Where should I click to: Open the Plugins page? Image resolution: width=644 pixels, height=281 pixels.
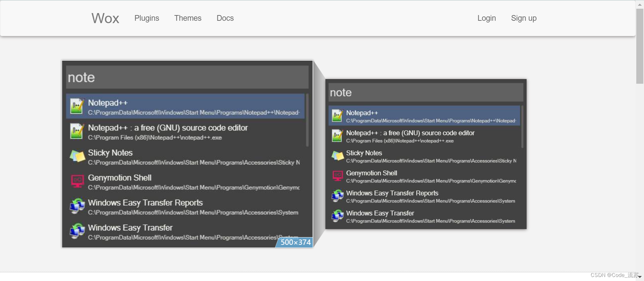147,18
